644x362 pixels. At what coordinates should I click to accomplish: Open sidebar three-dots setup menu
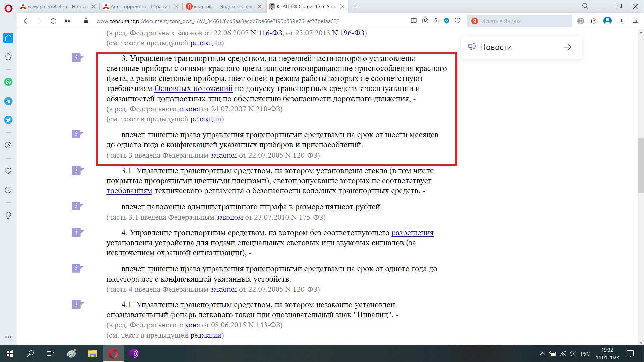click(x=8, y=337)
